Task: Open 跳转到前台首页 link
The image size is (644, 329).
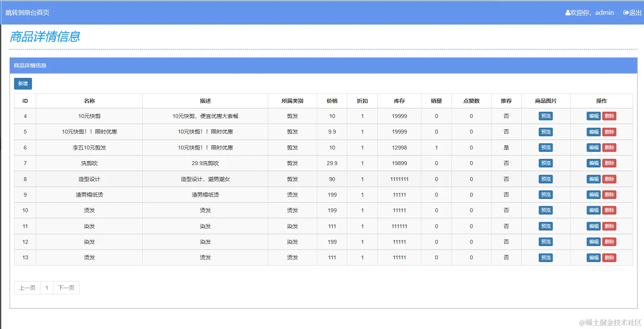Action: (27, 13)
